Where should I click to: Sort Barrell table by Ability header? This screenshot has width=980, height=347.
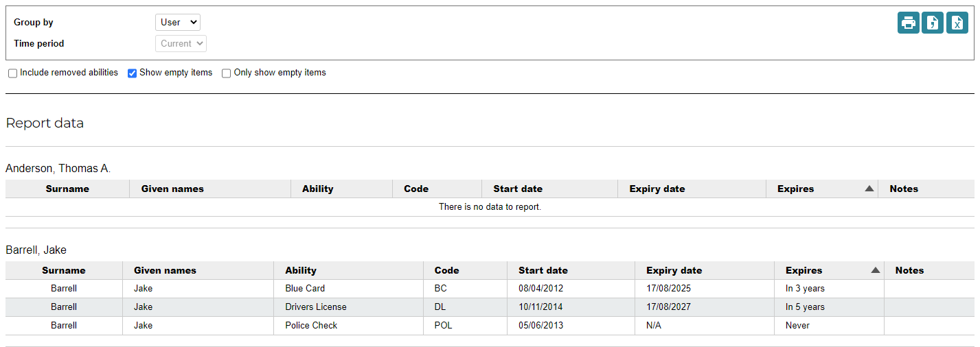[x=301, y=270]
